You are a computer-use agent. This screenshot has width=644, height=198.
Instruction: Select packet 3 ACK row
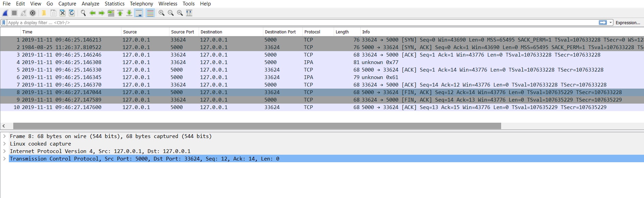point(322,55)
